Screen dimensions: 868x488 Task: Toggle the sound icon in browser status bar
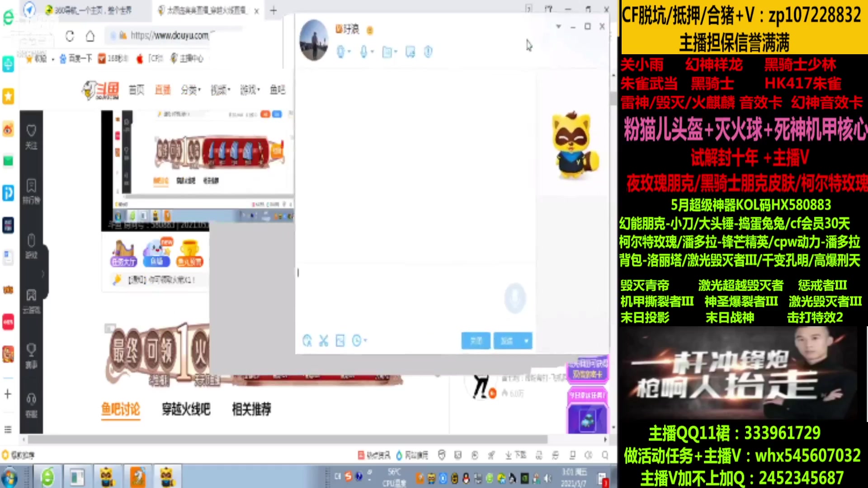[588, 455]
